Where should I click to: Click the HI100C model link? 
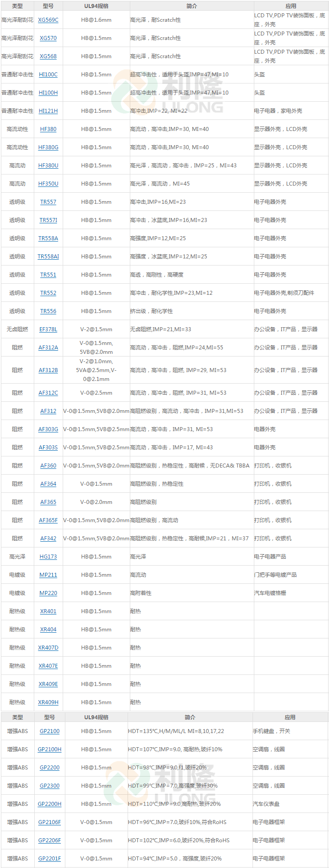(x=48, y=75)
